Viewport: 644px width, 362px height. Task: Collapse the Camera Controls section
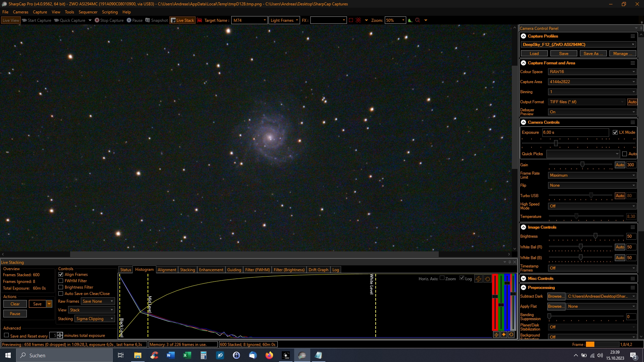point(524,122)
